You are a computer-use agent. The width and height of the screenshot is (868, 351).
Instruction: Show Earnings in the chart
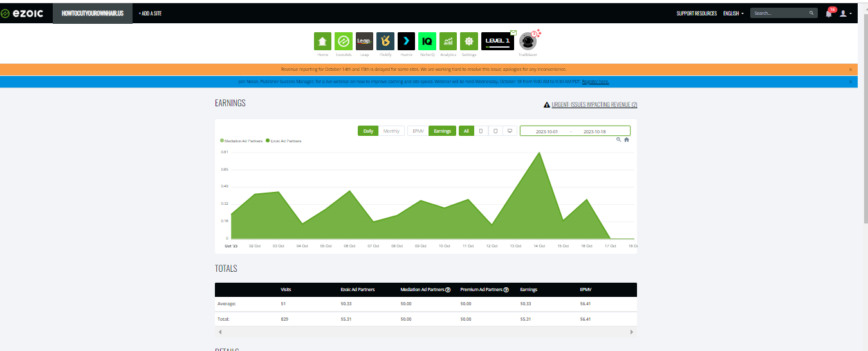pyautogui.click(x=442, y=131)
